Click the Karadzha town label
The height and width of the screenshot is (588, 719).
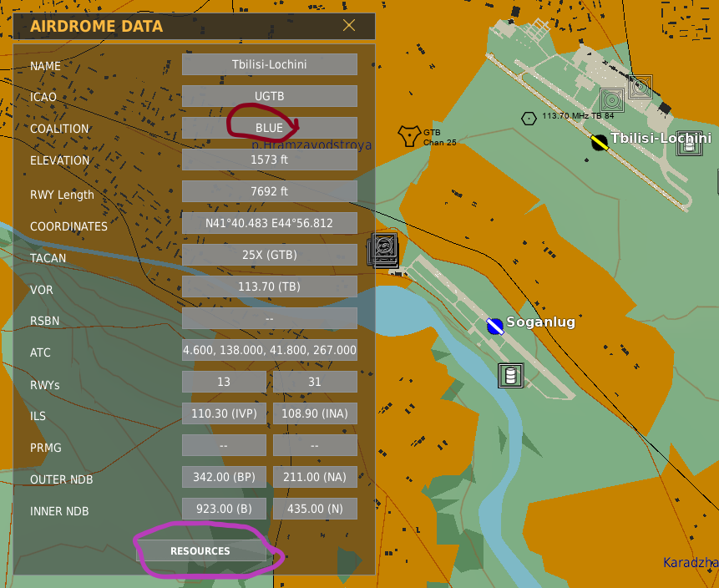[x=691, y=562]
